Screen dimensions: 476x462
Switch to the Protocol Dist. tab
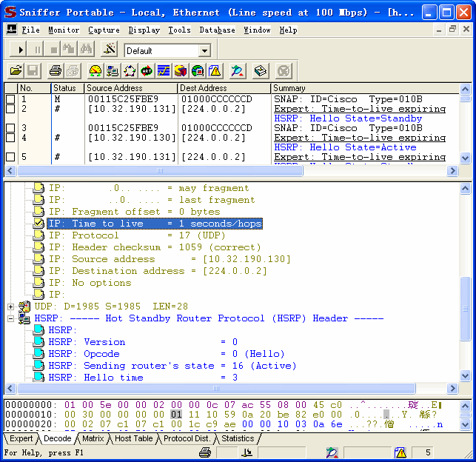[187, 438]
